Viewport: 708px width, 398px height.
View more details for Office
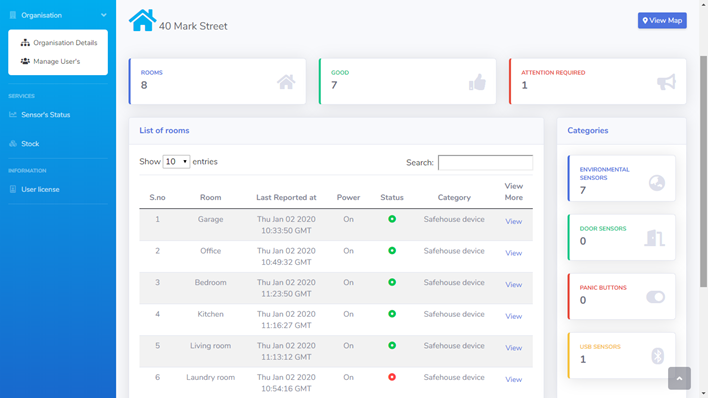point(513,253)
